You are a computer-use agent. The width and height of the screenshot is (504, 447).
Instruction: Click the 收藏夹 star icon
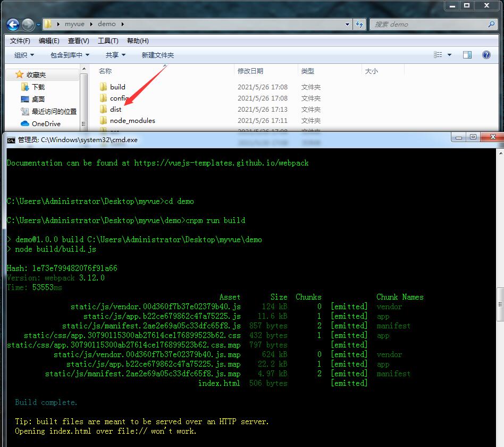pos(19,74)
